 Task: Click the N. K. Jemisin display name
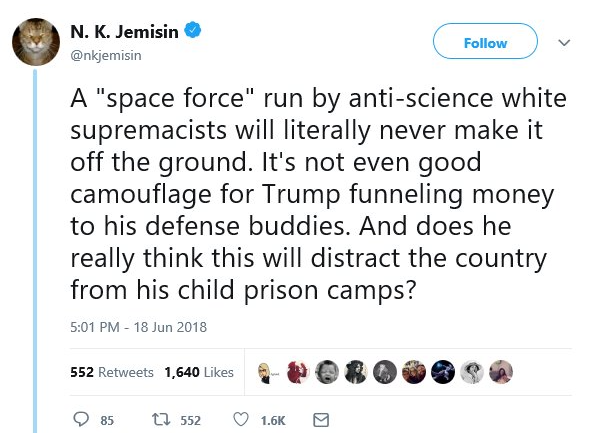(124, 32)
